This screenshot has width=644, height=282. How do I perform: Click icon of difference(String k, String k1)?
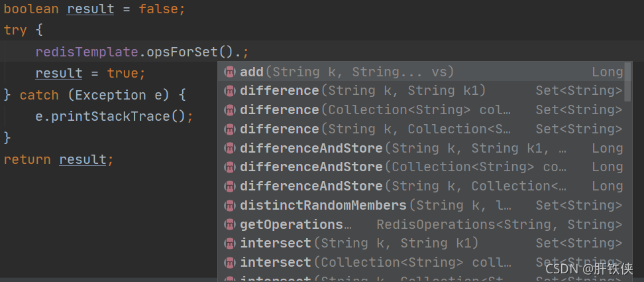pos(230,91)
